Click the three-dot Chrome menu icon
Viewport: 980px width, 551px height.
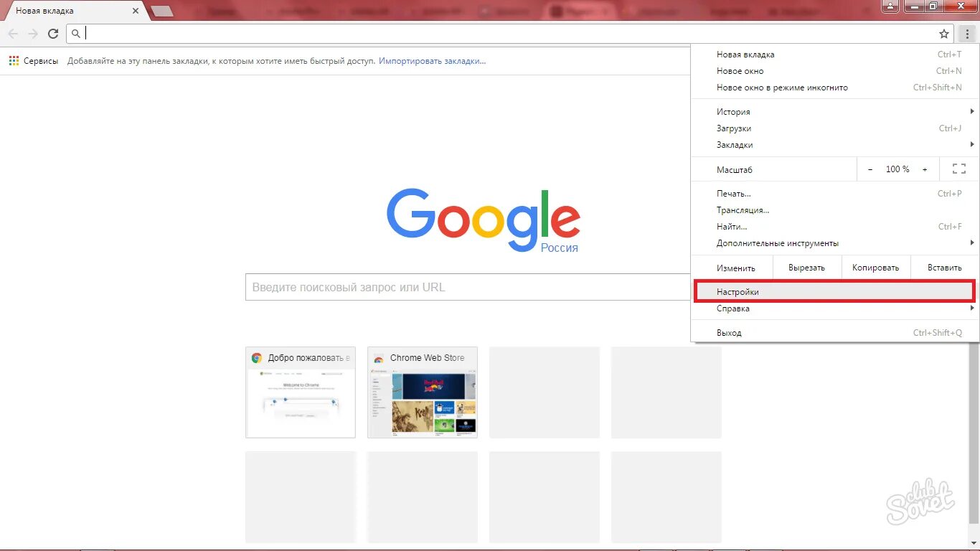click(967, 34)
